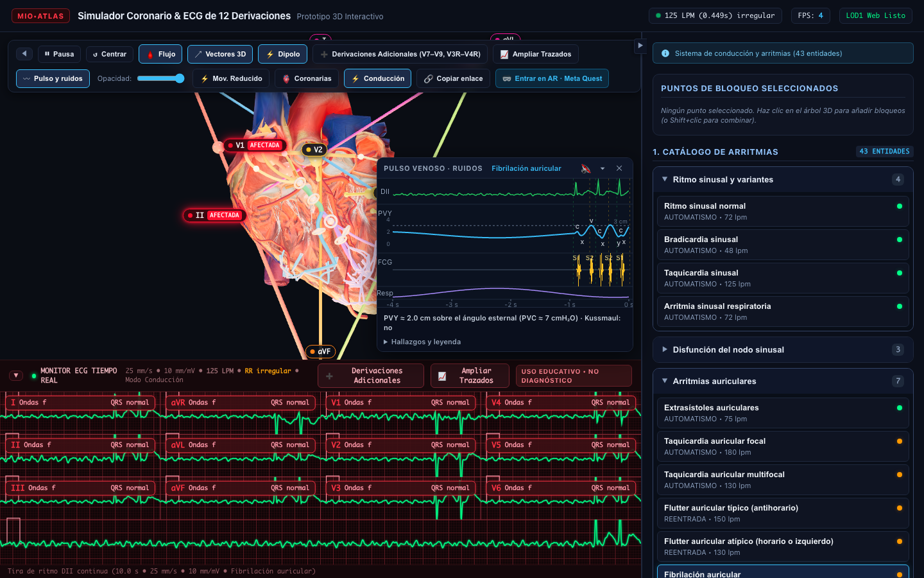Image resolution: width=924 pixels, height=578 pixels.
Task: Toggle the Conducción system layer
Action: (x=378, y=78)
